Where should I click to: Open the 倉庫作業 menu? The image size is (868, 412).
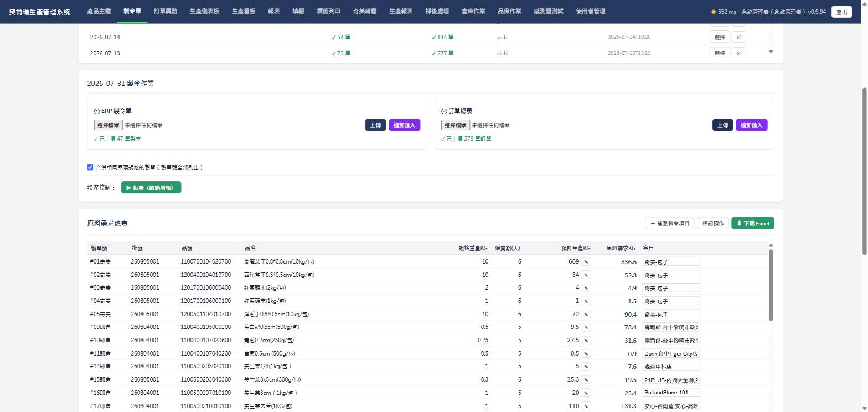[473, 11]
